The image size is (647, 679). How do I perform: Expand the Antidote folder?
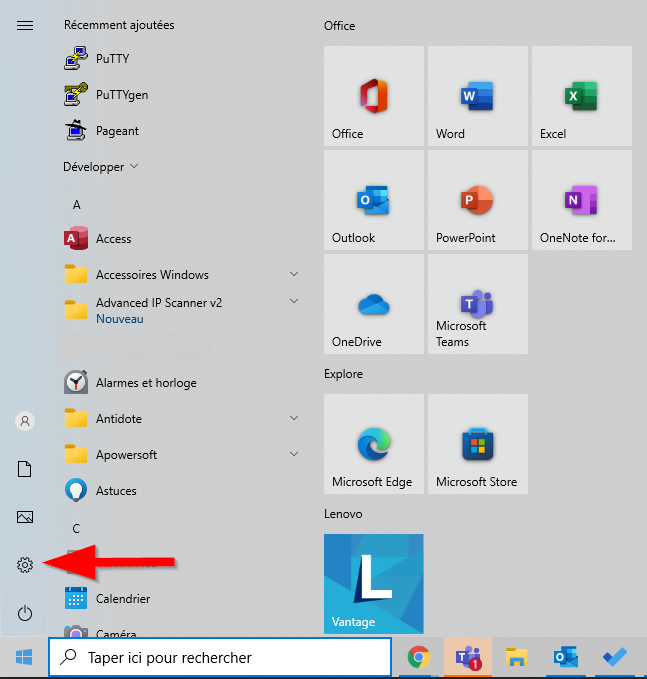pyautogui.click(x=294, y=418)
